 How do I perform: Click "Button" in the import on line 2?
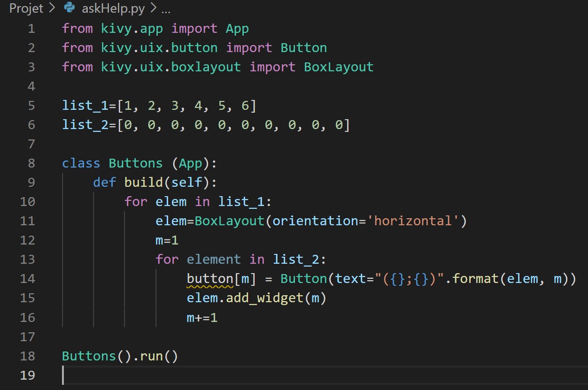(303, 47)
